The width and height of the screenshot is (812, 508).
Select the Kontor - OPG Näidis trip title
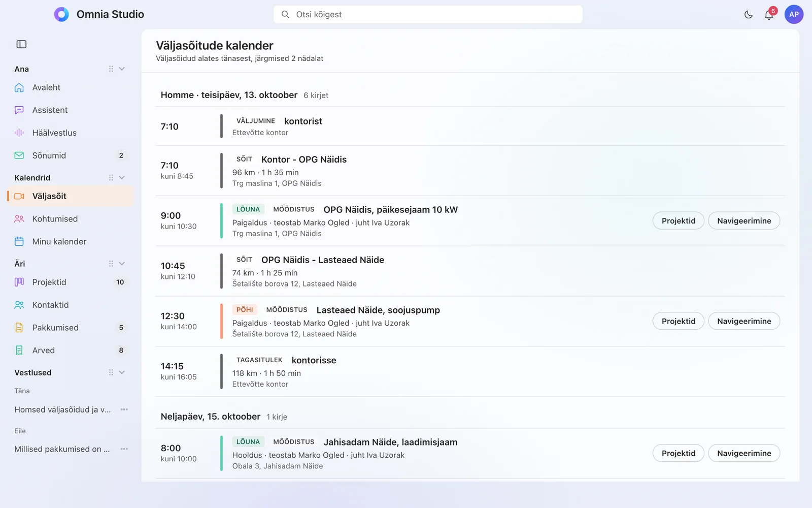point(304,160)
